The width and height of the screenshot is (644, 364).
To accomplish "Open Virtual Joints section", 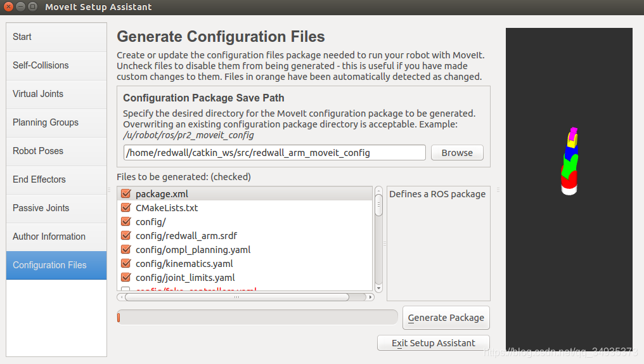I will point(56,94).
